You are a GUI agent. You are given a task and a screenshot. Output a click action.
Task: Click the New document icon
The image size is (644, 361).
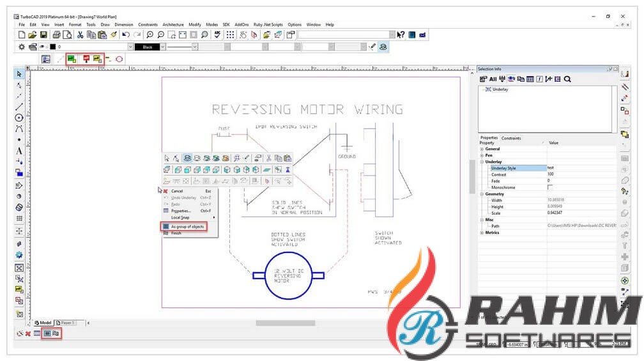click(x=22, y=35)
